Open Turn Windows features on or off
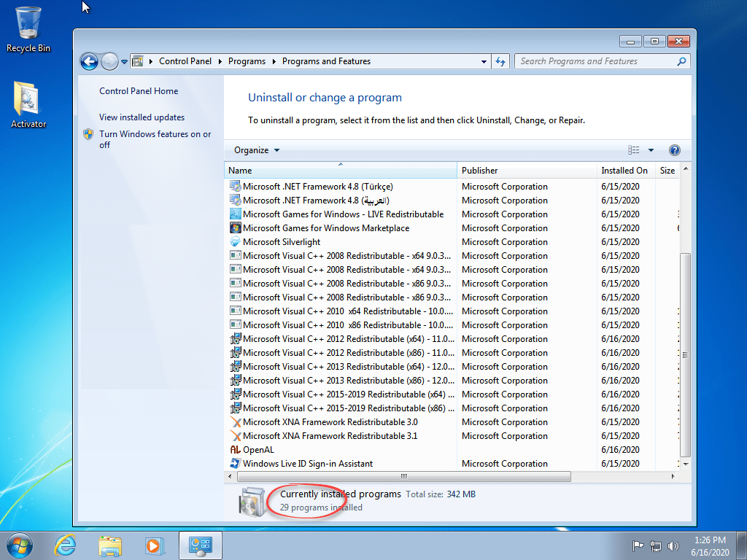The height and width of the screenshot is (560, 747). point(155,139)
